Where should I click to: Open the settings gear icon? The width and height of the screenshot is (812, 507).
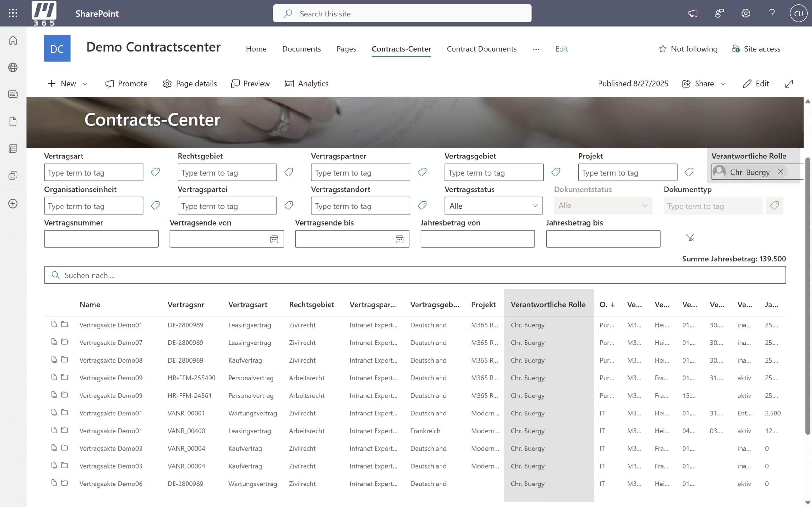tap(746, 13)
